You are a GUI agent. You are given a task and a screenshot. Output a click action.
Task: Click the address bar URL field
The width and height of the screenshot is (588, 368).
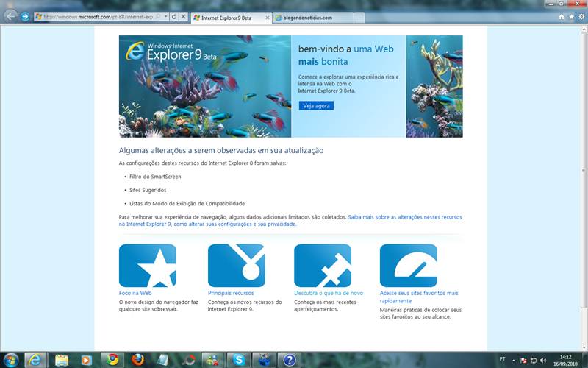[98, 16]
